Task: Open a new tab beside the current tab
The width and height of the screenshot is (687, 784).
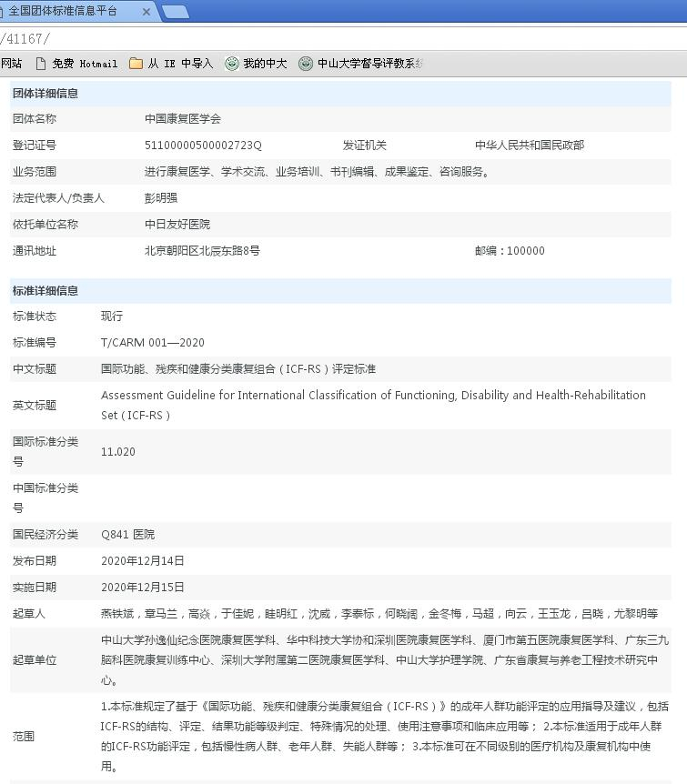Action: 176,12
